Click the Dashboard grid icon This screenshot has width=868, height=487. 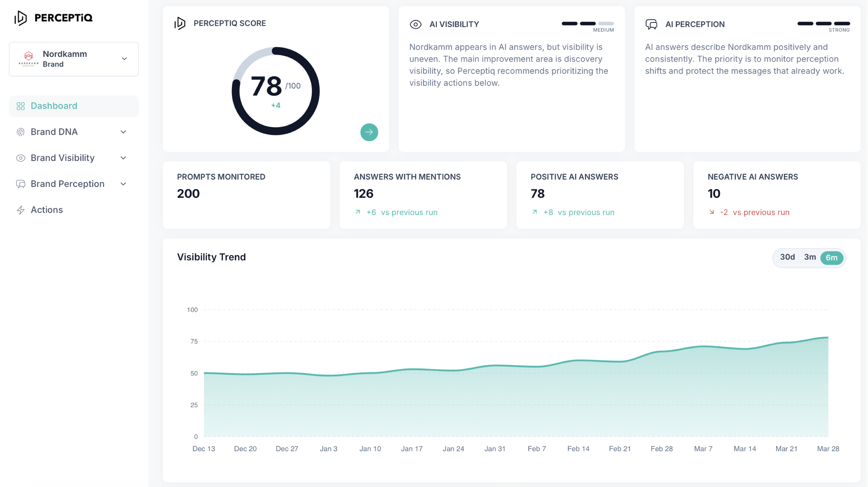coord(20,106)
